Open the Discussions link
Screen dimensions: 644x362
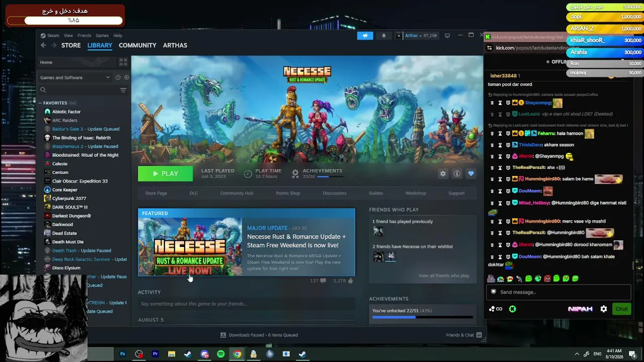click(335, 193)
